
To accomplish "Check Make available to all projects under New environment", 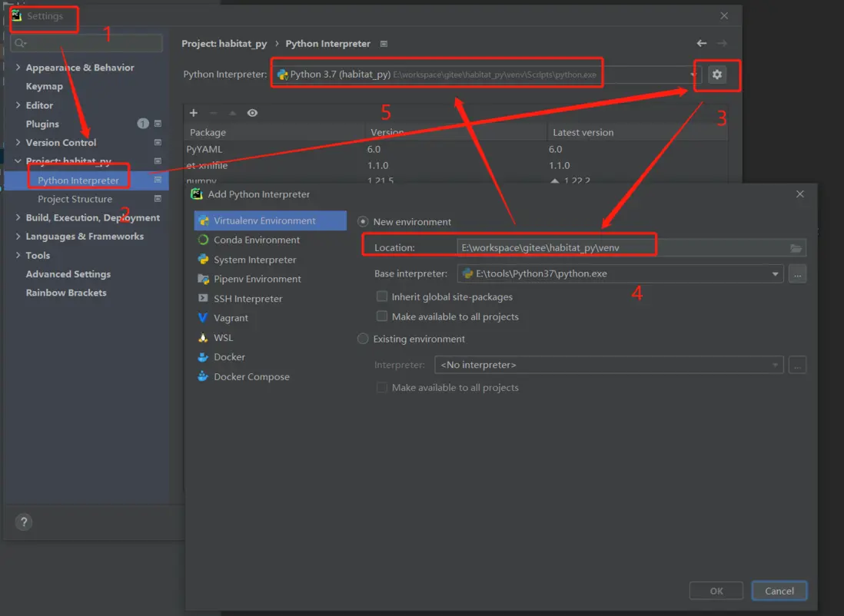I will (381, 316).
